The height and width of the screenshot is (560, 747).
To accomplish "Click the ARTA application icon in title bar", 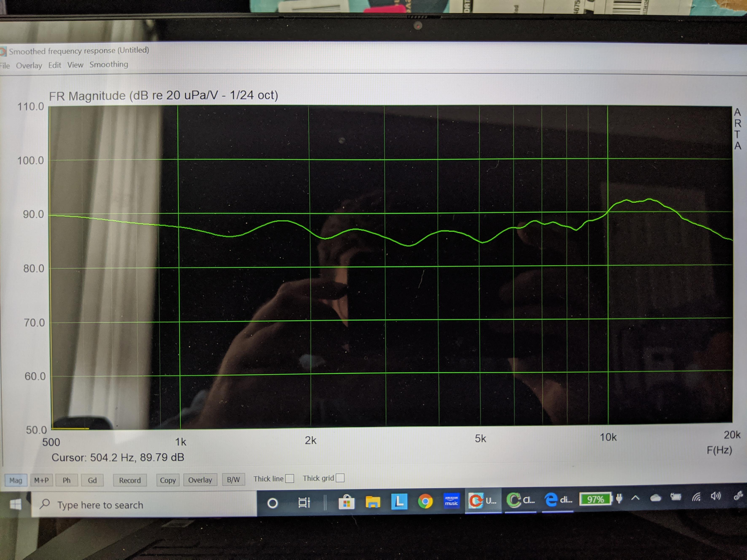I will (3, 52).
